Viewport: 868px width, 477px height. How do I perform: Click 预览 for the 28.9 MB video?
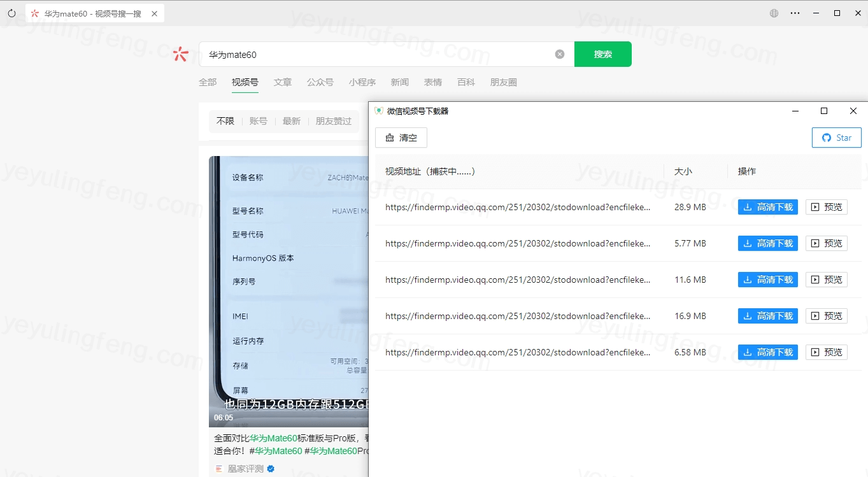827,207
